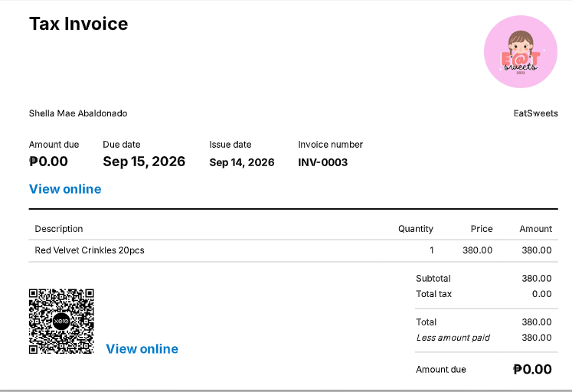Click the Quantity column header

tap(416, 229)
